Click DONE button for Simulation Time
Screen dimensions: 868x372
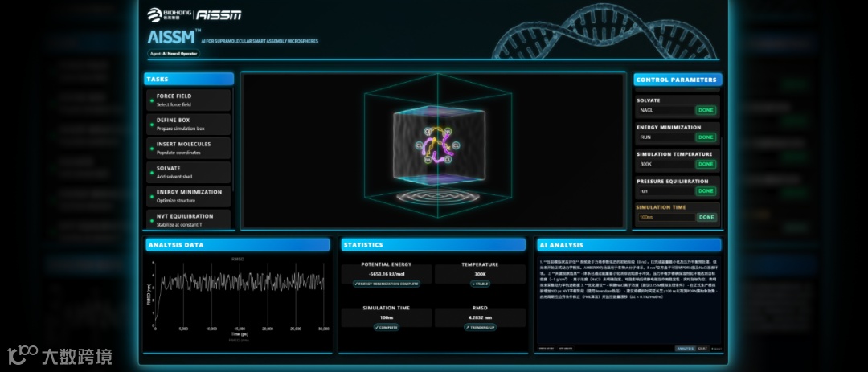pyautogui.click(x=706, y=217)
